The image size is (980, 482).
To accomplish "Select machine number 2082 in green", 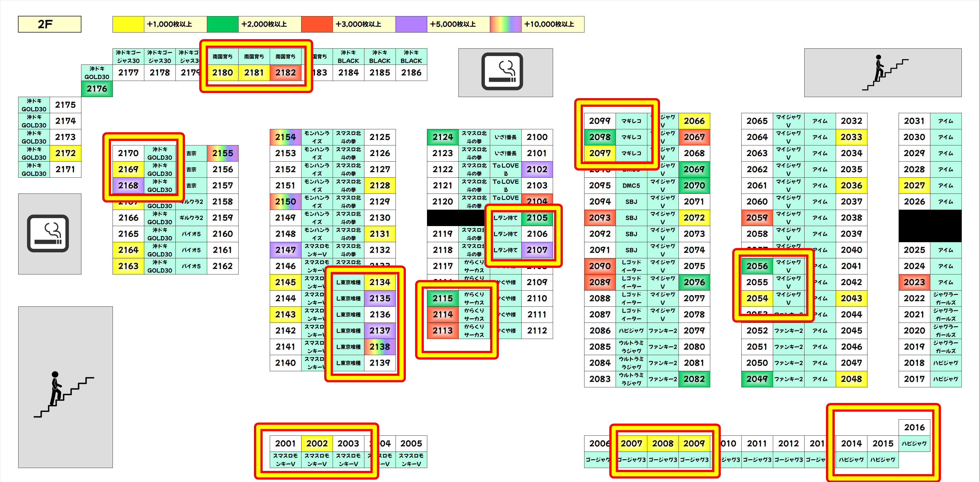I will pos(694,379).
